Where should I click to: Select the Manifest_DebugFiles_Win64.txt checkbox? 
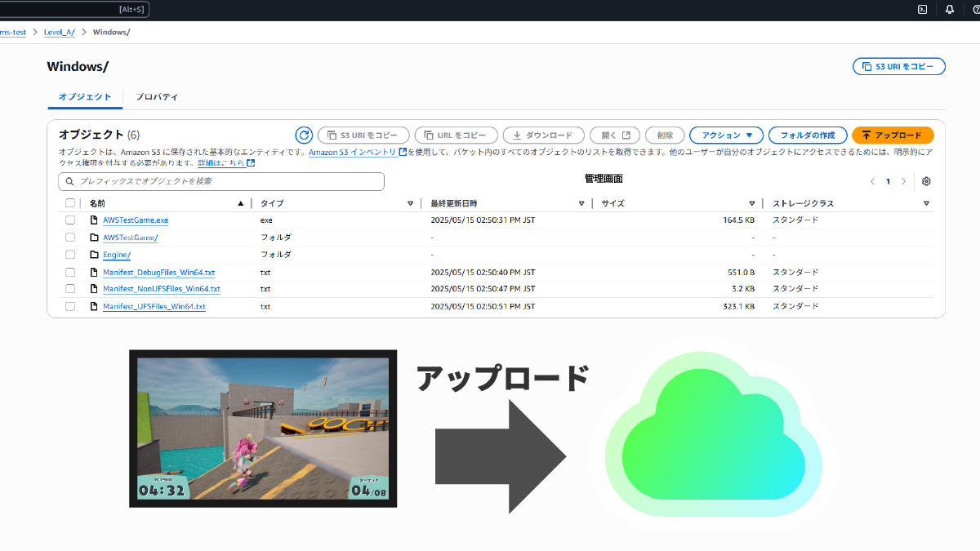[70, 272]
